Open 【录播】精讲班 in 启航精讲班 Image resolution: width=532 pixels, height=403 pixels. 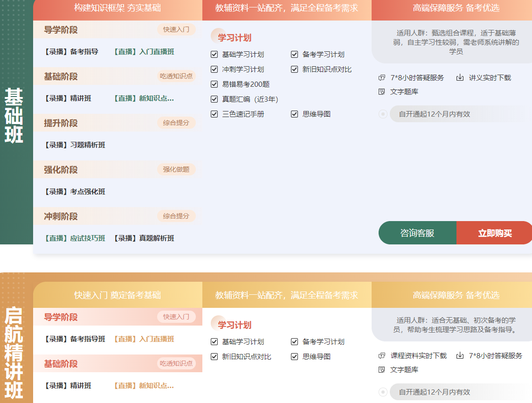[68, 386]
